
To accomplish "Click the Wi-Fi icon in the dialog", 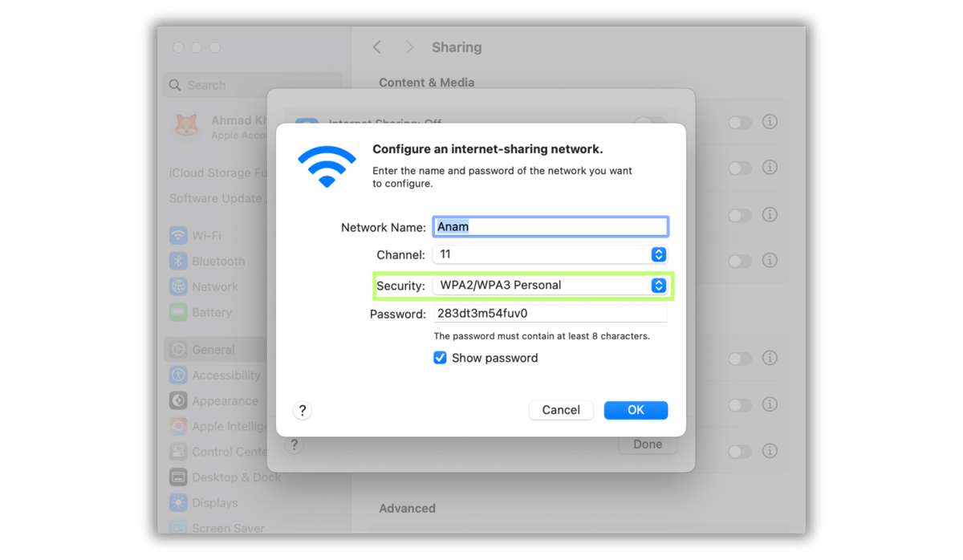I will tap(327, 166).
